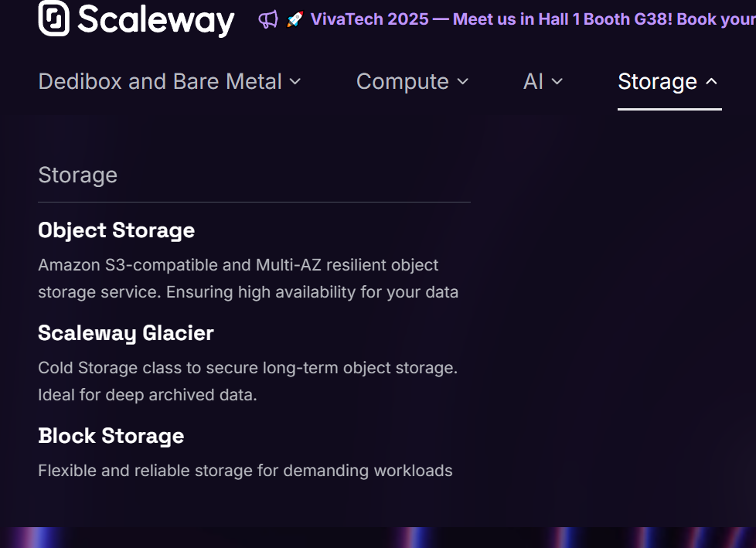
Task: Click the chevron arrow next to Compute
Action: (463, 82)
